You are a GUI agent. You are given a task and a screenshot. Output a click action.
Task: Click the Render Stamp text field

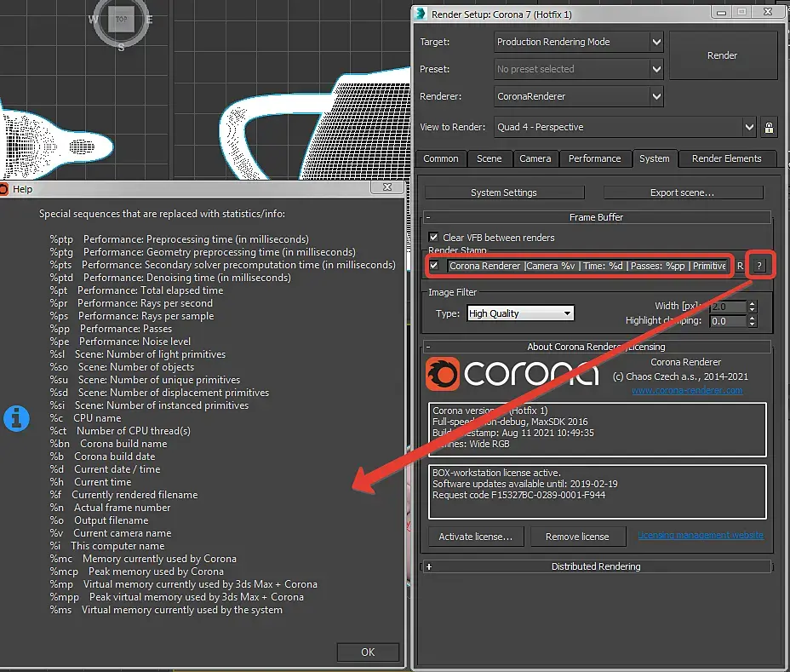[587, 266]
